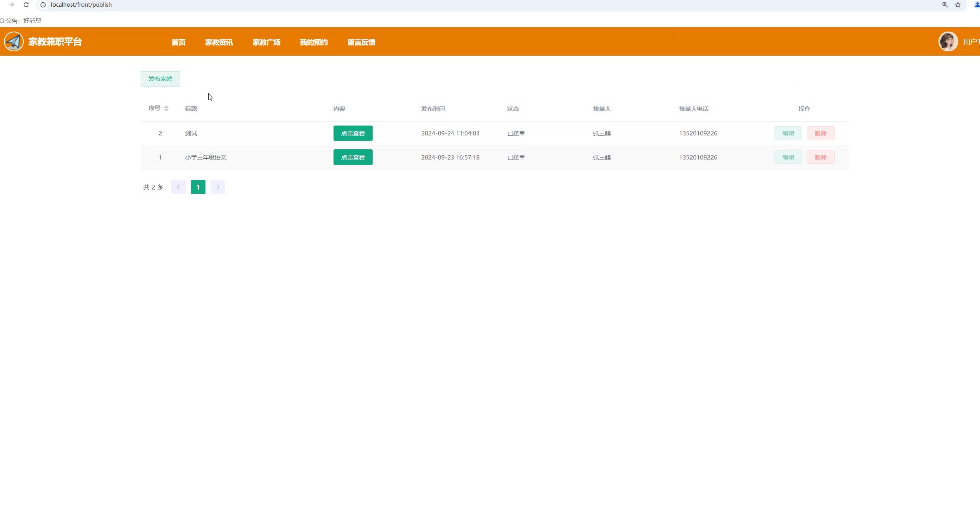View content of 测试 row

tap(353, 133)
